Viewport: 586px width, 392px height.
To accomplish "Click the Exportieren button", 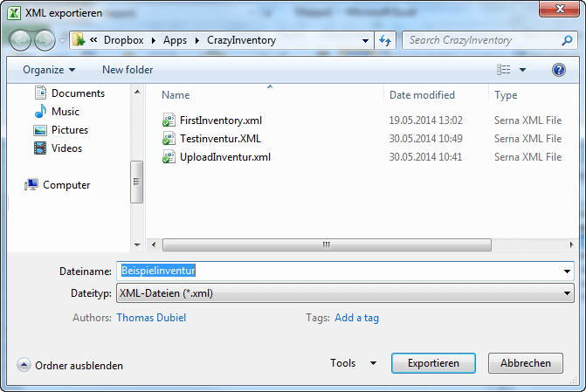I will 433,363.
